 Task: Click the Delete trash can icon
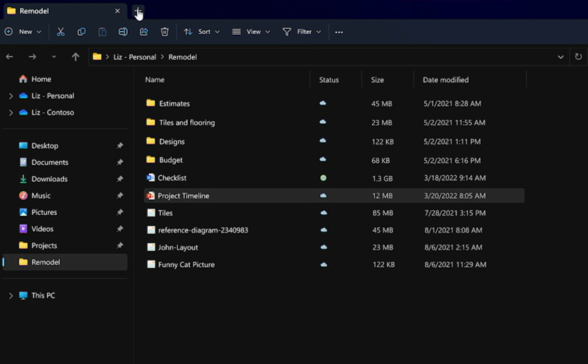click(165, 32)
